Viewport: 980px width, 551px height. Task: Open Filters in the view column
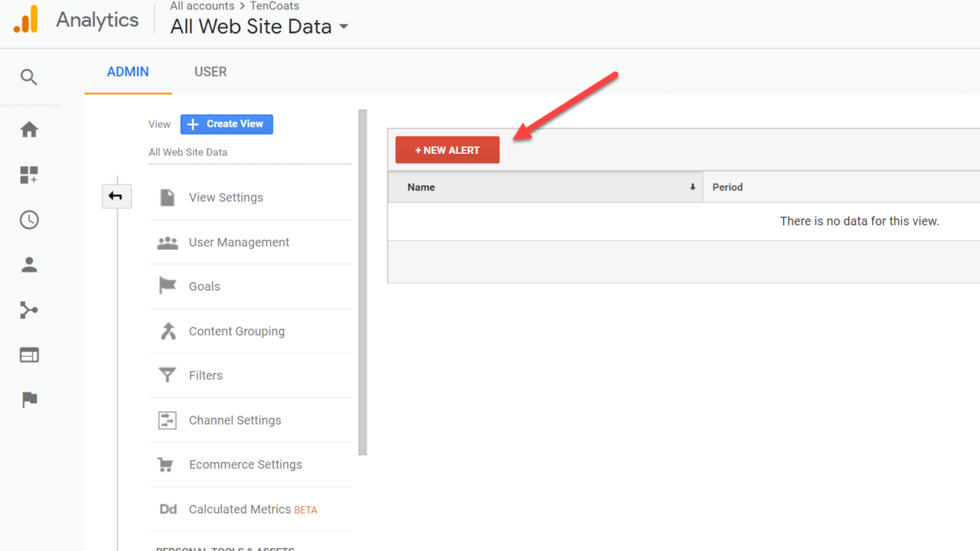[205, 376]
